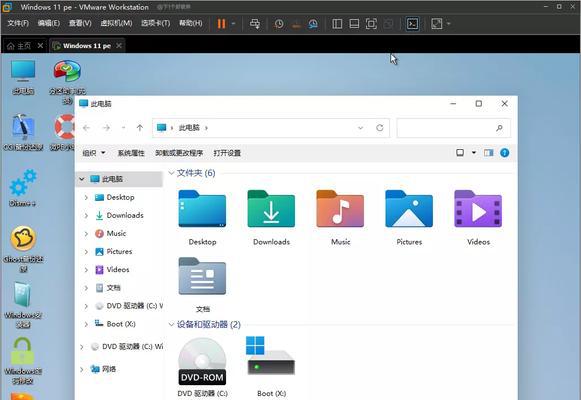
Task: Revert the VM to previous snapshot
Action: (296, 24)
